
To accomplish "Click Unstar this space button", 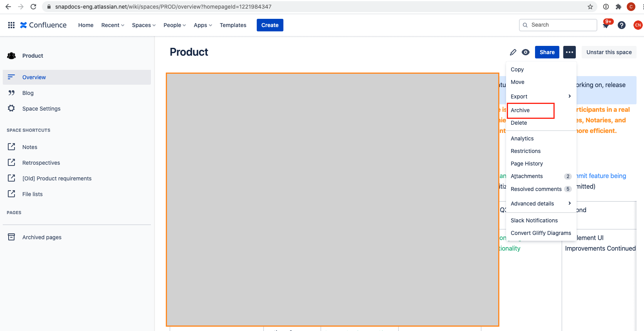I will (x=609, y=52).
